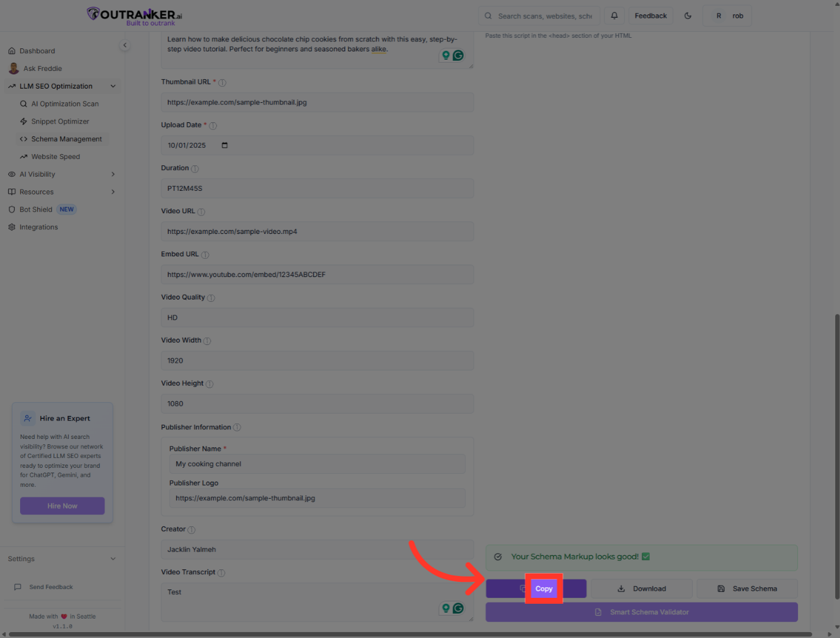
Task: Edit the Video Width field
Action: 317,361
